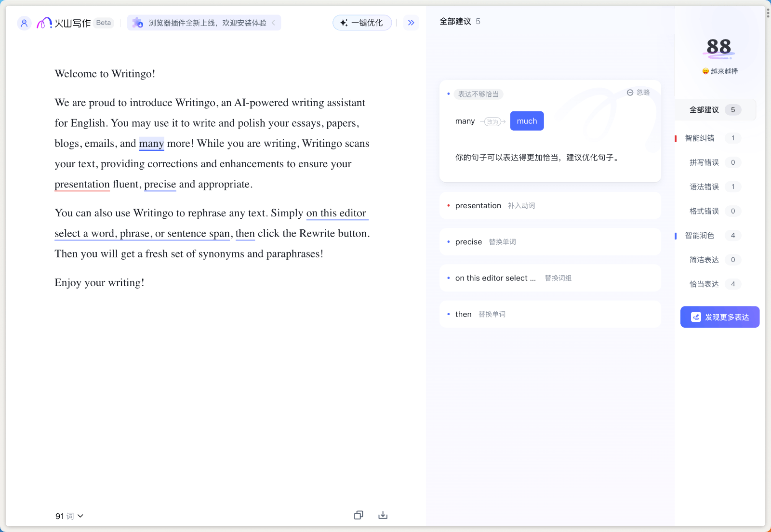Viewport: 771px width, 532px height.
Task: Collapse the suggestions panel with double-chevron icon
Action: (411, 23)
